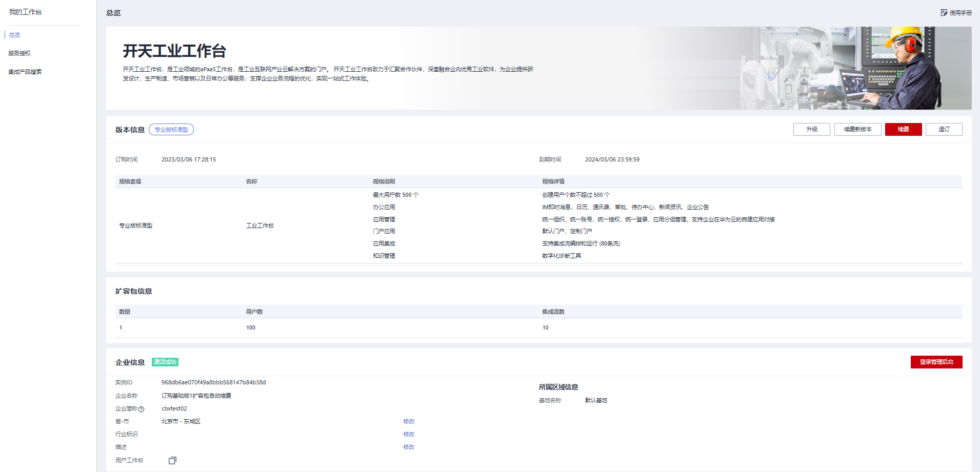Click the 知识管理 spec row
The height and width of the screenshot is (472, 980).
click(x=384, y=256)
